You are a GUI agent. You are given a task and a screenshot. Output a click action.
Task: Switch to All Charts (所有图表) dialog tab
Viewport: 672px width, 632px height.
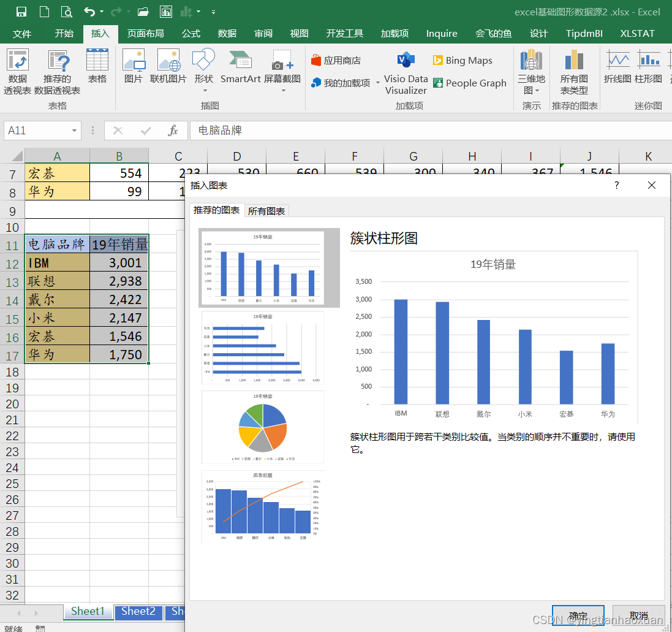pyautogui.click(x=266, y=211)
